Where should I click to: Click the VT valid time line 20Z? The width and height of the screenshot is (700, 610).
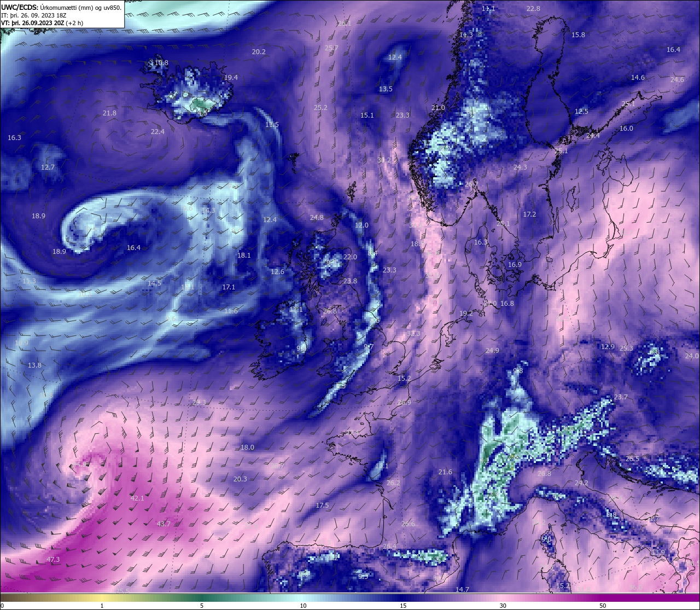[42, 23]
